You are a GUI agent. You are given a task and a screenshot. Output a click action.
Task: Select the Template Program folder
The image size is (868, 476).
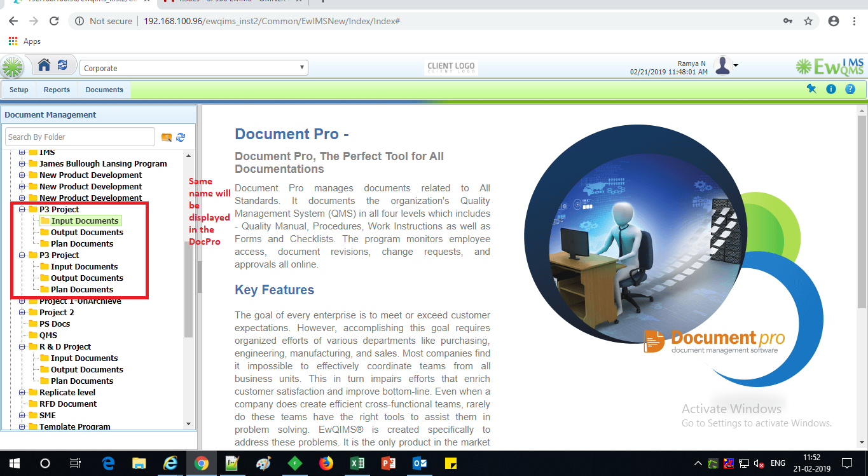[75, 427]
